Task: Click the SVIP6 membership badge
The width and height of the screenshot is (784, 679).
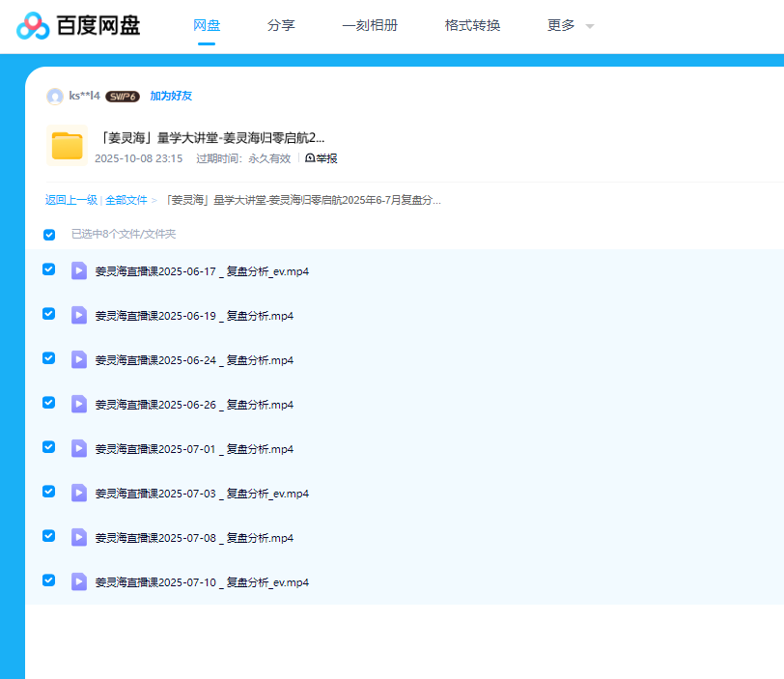Action: tap(123, 97)
